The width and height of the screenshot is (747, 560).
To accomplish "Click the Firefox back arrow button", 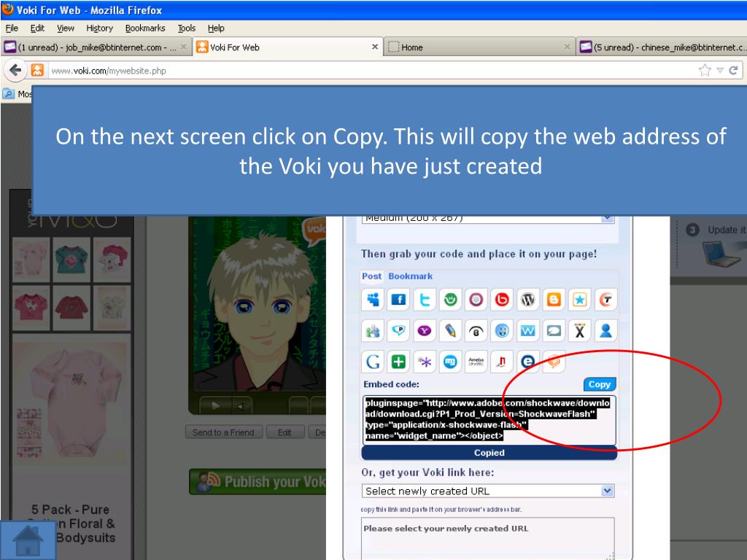I will coord(15,71).
